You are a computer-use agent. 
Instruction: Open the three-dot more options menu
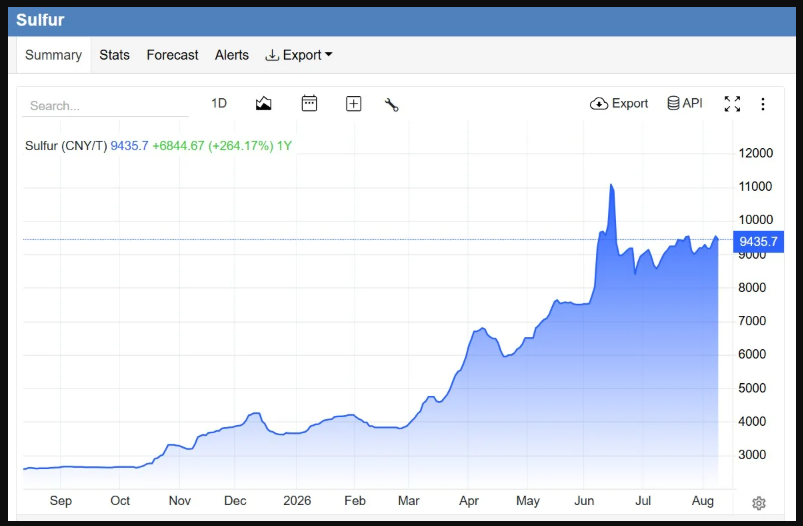click(763, 104)
